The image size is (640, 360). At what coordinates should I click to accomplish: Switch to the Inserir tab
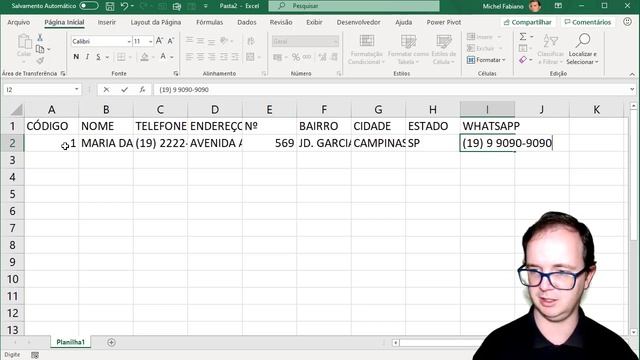coord(107,22)
